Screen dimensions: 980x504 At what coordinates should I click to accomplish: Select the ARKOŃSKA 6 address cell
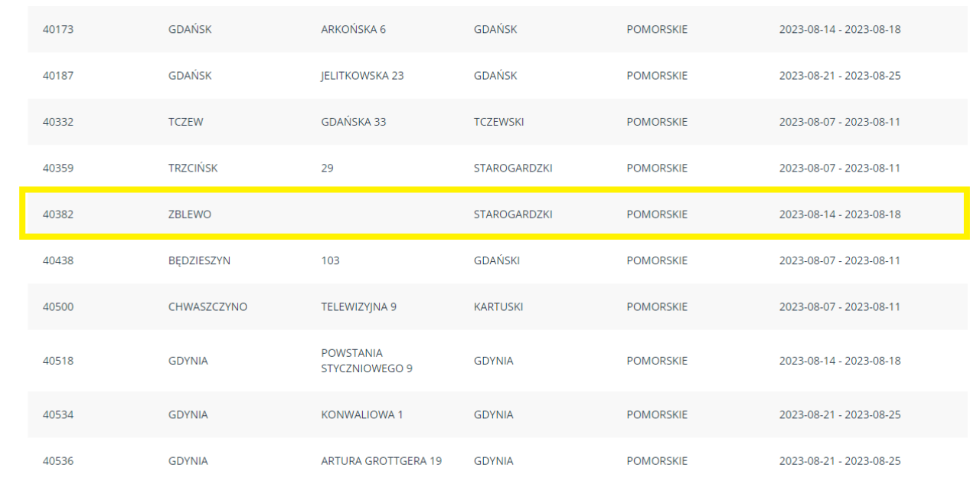(x=353, y=30)
